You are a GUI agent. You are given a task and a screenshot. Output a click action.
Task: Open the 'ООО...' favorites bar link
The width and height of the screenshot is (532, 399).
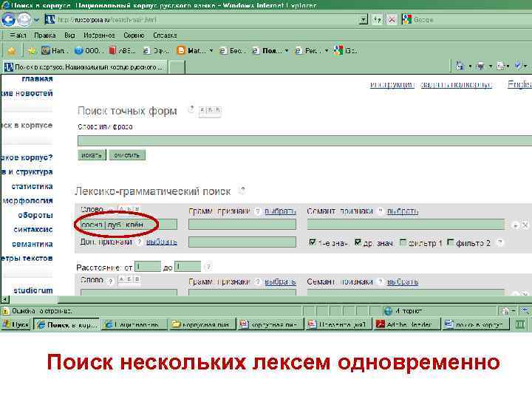coord(88,50)
